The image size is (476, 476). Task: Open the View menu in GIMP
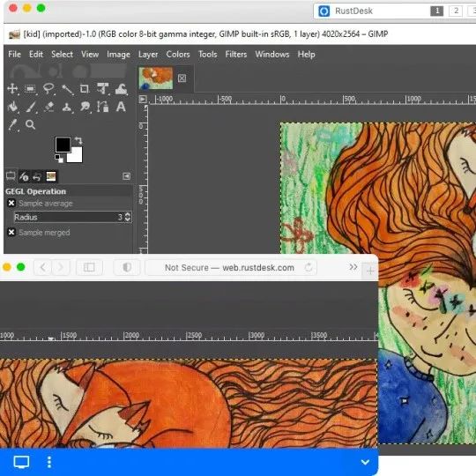(90, 55)
